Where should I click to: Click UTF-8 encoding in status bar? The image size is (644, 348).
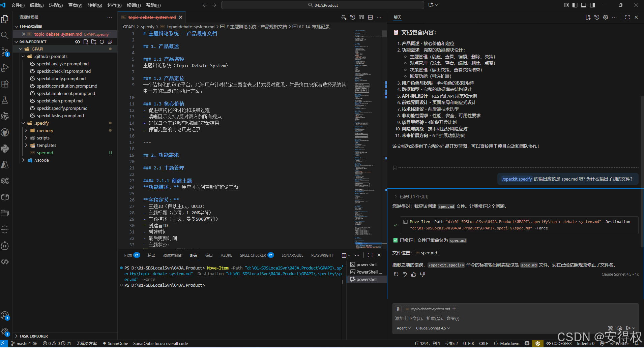coord(468,344)
